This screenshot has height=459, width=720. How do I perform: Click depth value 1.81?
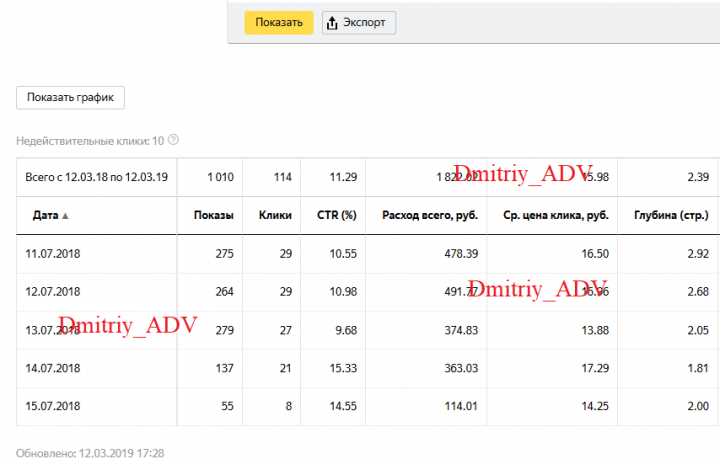coord(698,368)
